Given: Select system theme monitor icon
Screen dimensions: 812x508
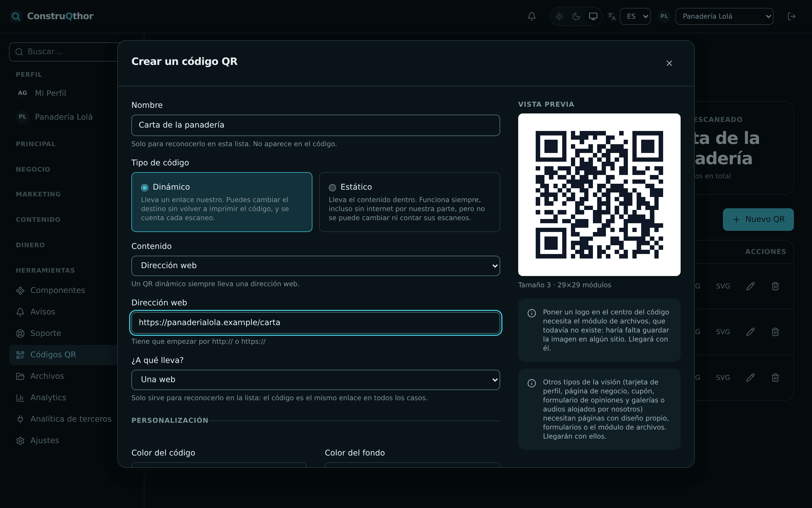Looking at the screenshot, I should 593,16.
